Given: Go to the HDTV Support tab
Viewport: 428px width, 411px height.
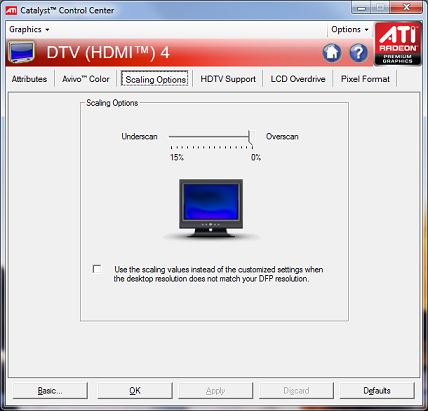Looking at the screenshot, I should pyautogui.click(x=228, y=79).
